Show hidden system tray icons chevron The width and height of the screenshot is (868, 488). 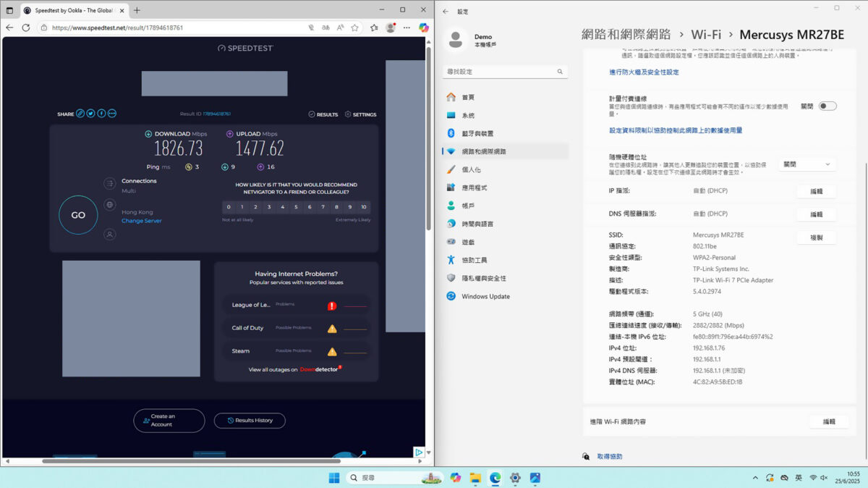pyautogui.click(x=755, y=478)
